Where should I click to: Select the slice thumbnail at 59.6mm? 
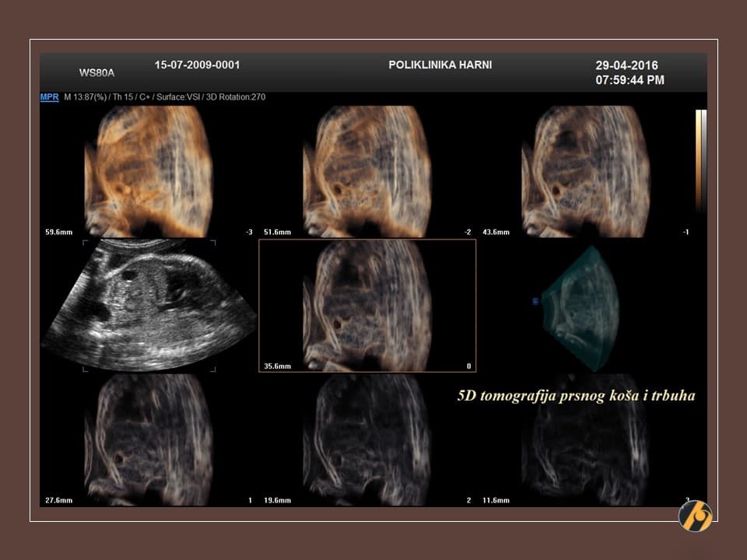[148, 171]
